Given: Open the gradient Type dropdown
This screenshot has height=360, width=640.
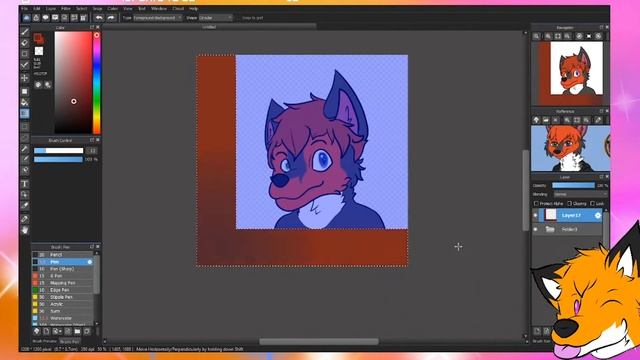Looking at the screenshot, I should pos(158,18).
